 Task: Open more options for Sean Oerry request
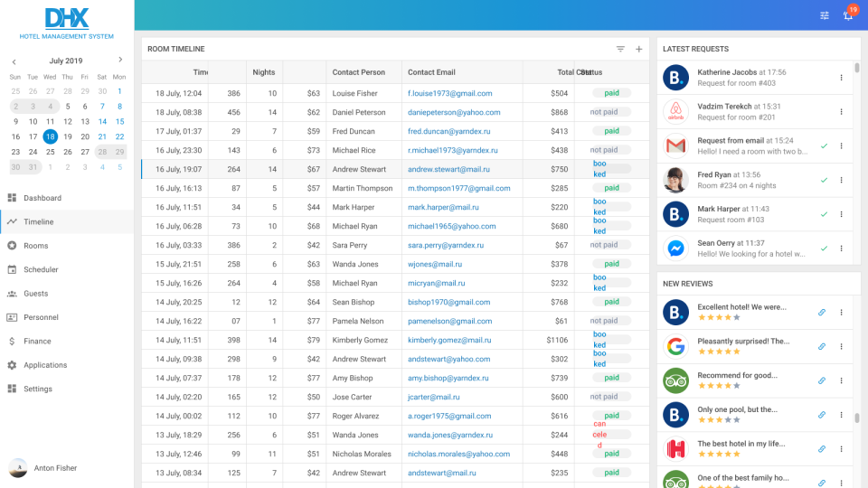pos(842,249)
